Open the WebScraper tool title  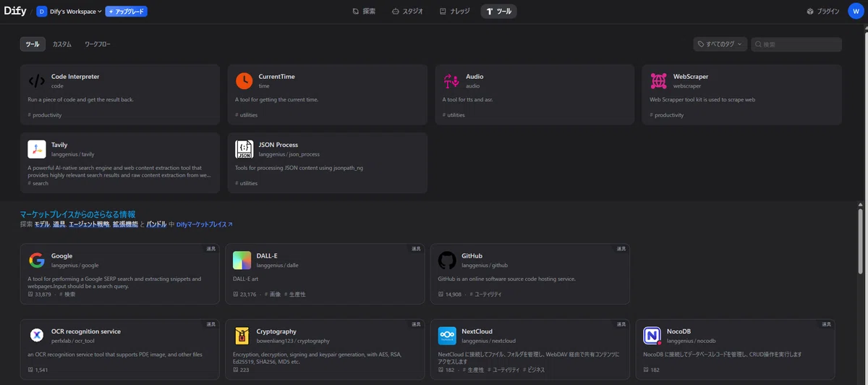pyautogui.click(x=691, y=77)
